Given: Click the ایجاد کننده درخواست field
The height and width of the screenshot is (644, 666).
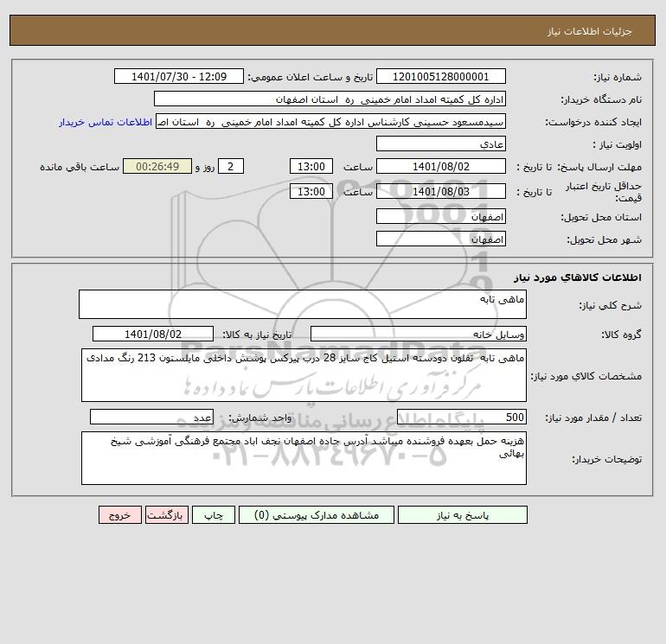Looking at the screenshot, I should click(331, 121).
